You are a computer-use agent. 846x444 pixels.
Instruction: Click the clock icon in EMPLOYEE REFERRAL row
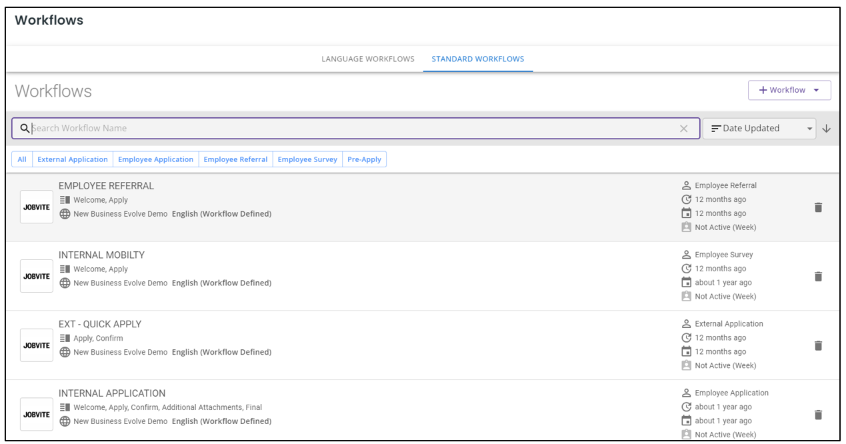(686, 199)
